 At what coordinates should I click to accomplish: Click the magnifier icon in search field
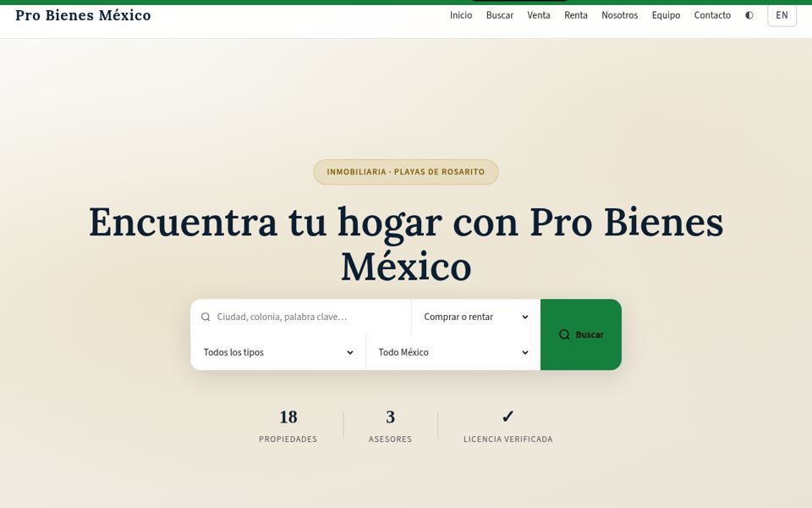(x=206, y=317)
